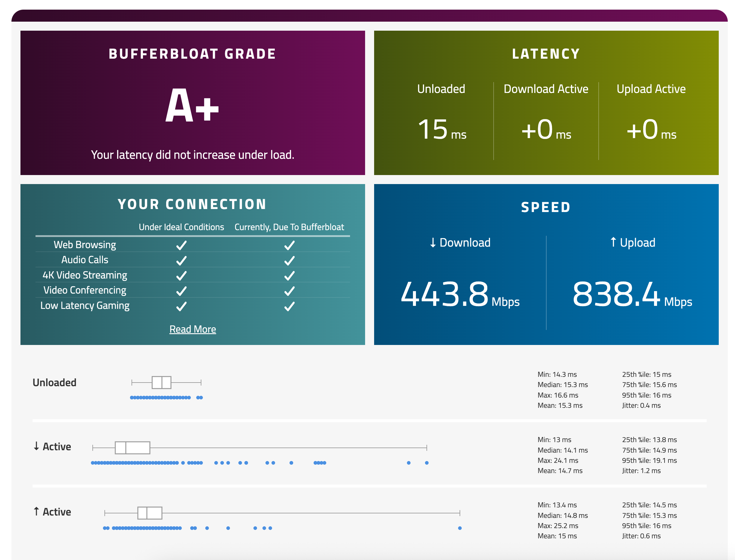
Task: Click 'Median: 15.3 ms' in Unloaded stats
Action: (563, 385)
